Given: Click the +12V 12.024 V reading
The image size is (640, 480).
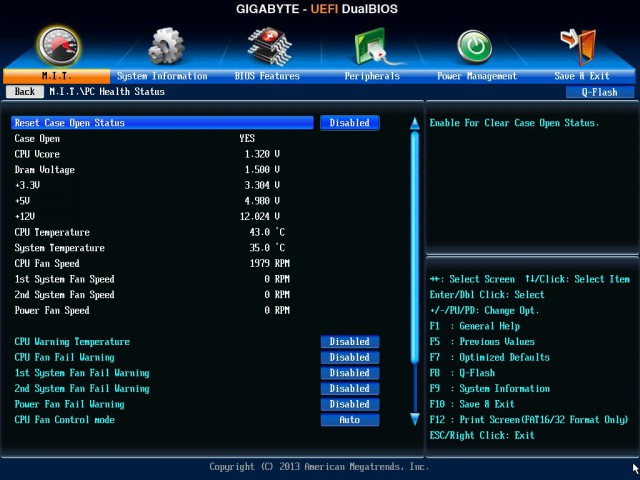Looking at the screenshot, I should pyautogui.click(x=260, y=216).
